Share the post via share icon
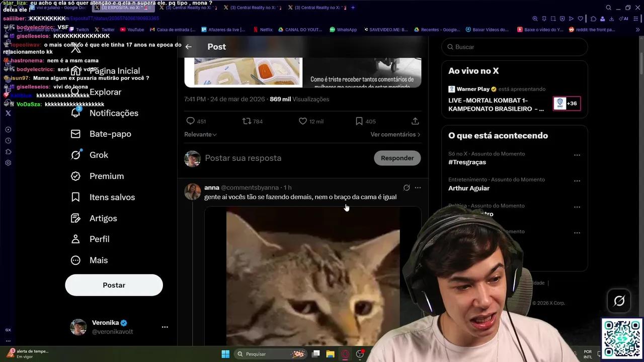The width and height of the screenshot is (644, 362). click(x=415, y=121)
